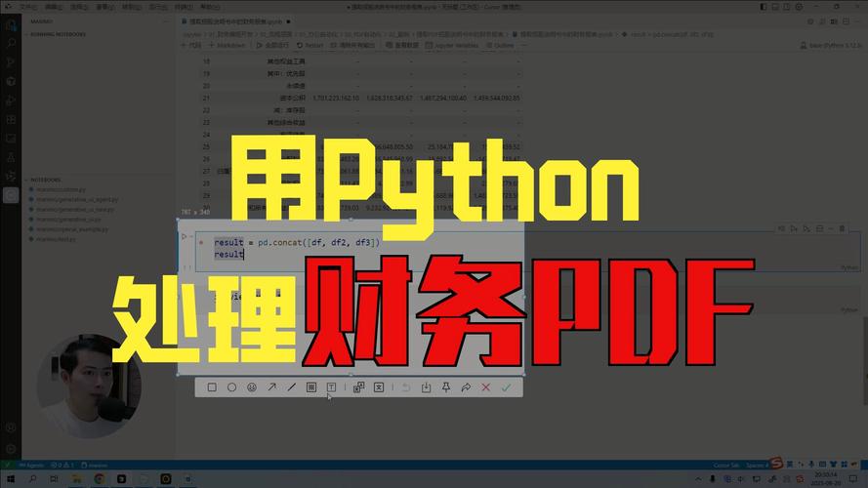Share the captured screenshot
868x488 pixels.
coord(466,387)
